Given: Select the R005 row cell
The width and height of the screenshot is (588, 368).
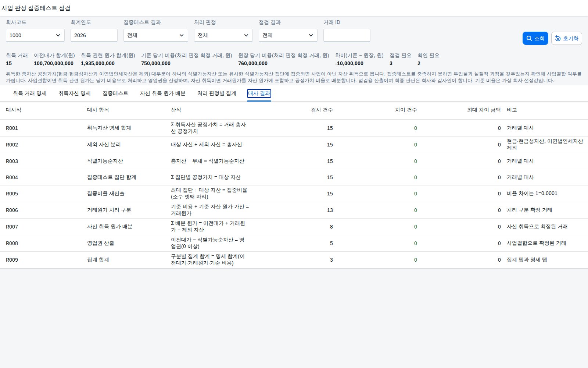Looking at the screenshot, I should point(12,194).
